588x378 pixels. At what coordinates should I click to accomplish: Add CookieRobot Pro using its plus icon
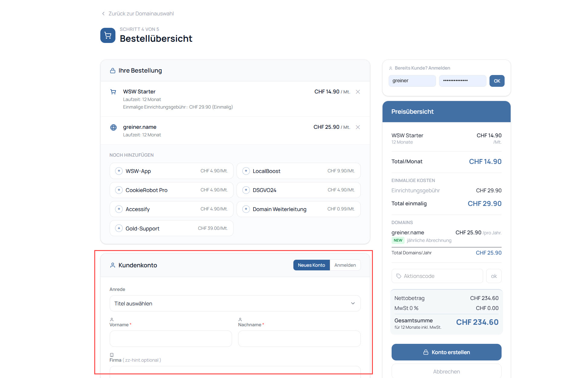click(119, 190)
